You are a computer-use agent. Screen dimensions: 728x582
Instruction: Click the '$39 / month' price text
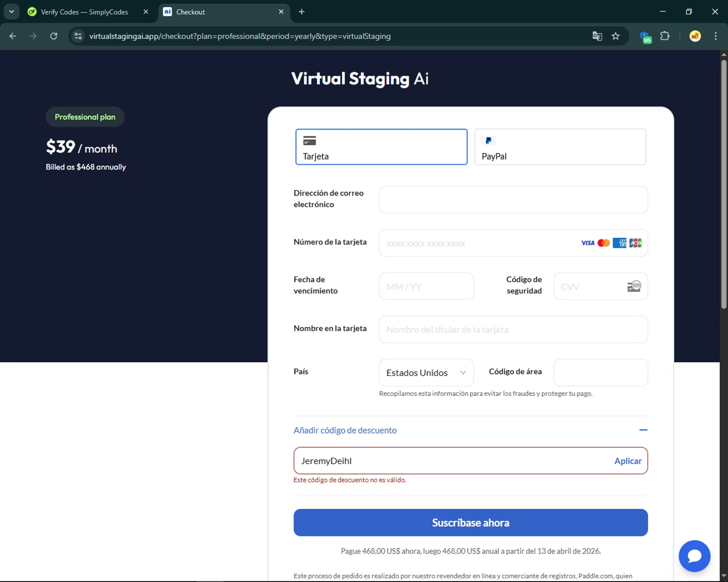[x=82, y=147]
